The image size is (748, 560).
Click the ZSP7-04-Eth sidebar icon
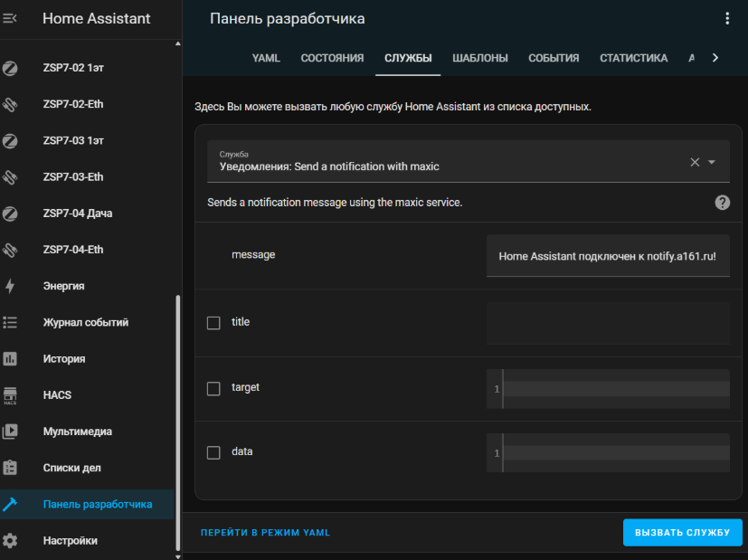10,250
